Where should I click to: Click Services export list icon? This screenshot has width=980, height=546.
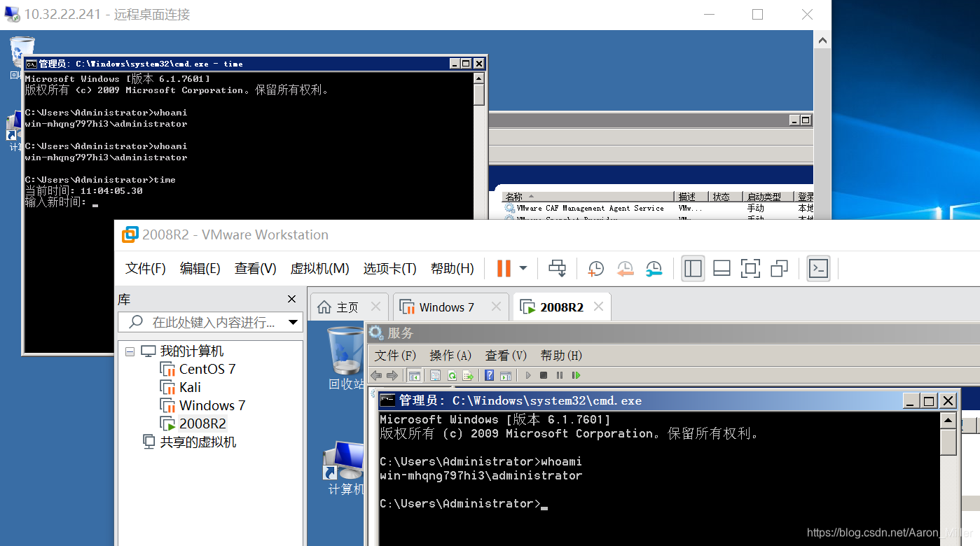pyautogui.click(x=468, y=376)
